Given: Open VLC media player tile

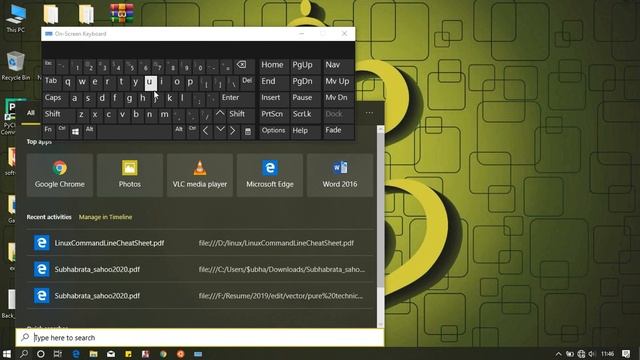Looking at the screenshot, I should pyautogui.click(x=200, y=175).
